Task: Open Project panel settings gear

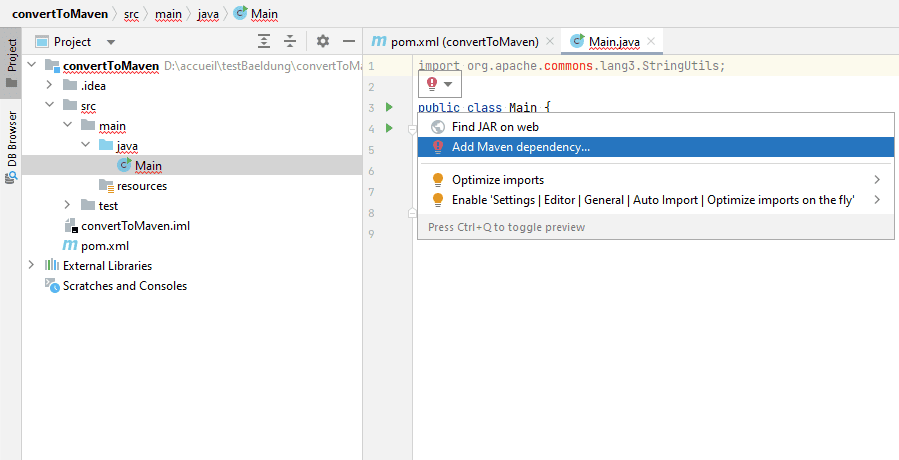Action: coord(323,41)
